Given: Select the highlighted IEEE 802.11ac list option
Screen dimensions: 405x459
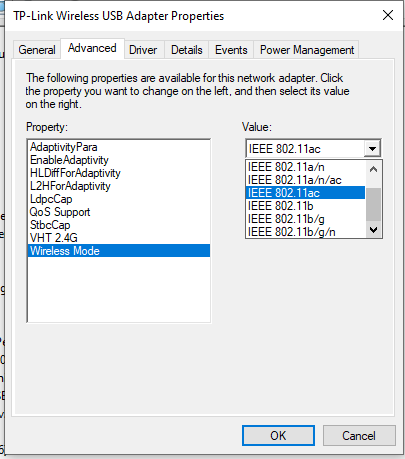Looking at the screenshot, I should point(305,193).
